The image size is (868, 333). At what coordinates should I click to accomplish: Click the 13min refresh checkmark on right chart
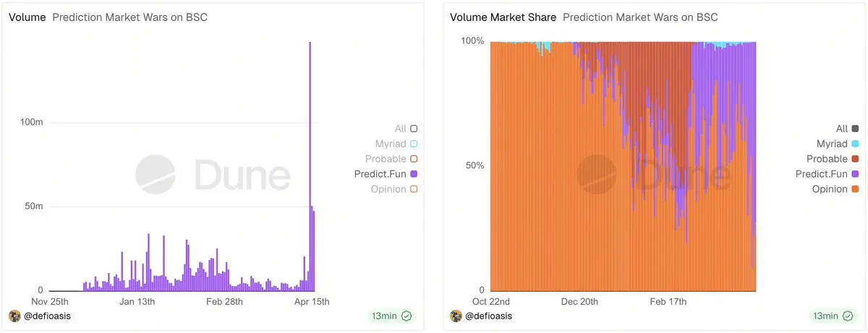pos(847,316)
